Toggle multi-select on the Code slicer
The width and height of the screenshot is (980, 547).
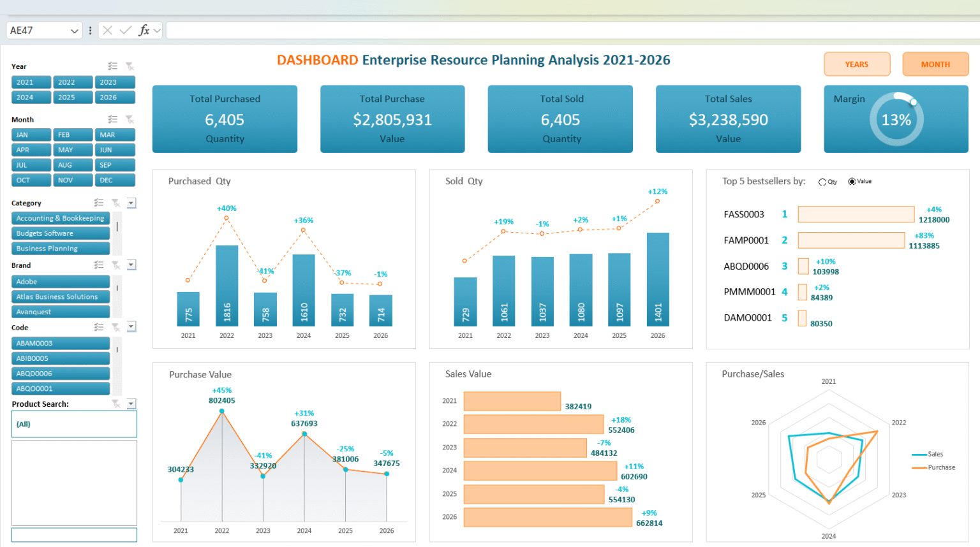click(x=99, y=327)
